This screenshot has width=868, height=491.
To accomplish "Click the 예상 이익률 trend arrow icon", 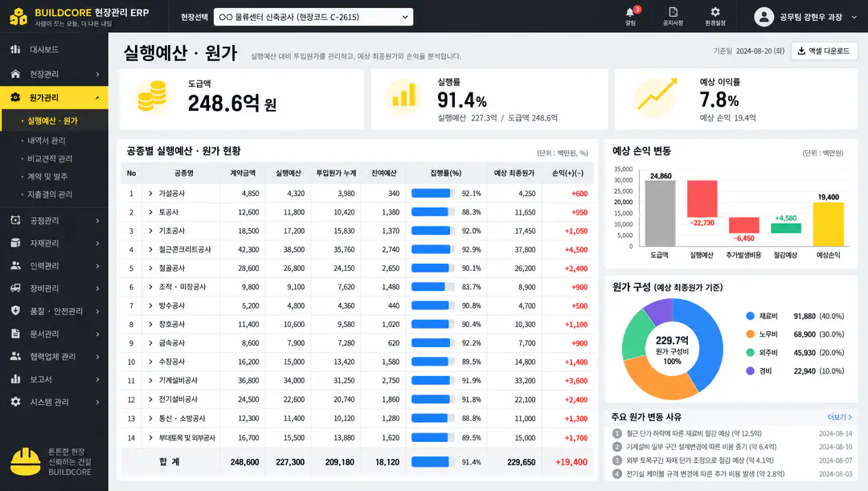I will 657,95.
